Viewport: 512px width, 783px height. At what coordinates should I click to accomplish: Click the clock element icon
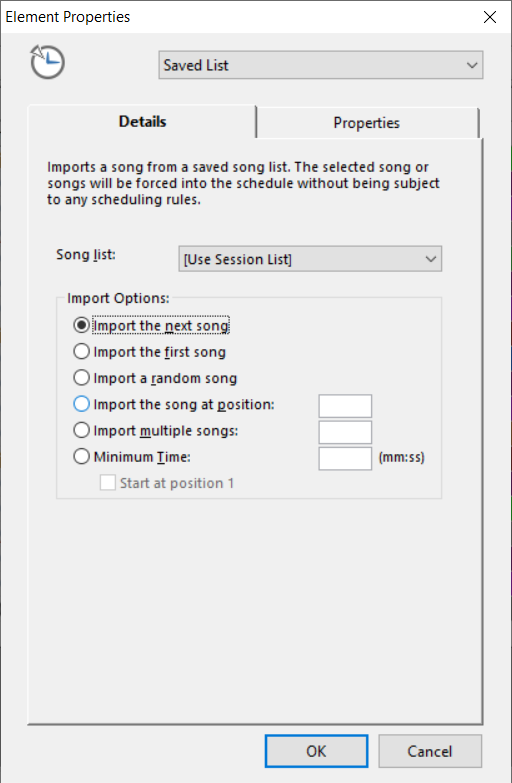[x=47, y=62]
